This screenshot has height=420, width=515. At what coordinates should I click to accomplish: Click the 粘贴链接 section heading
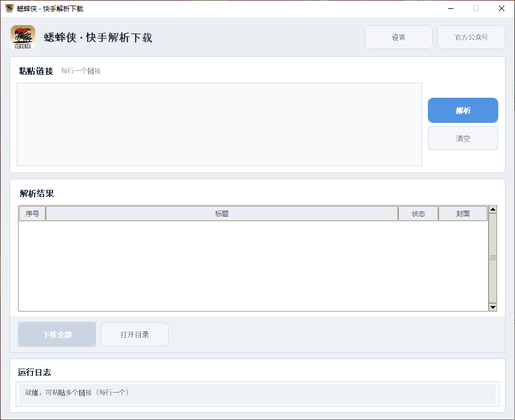pyautogui.click(x=36, y=71)
